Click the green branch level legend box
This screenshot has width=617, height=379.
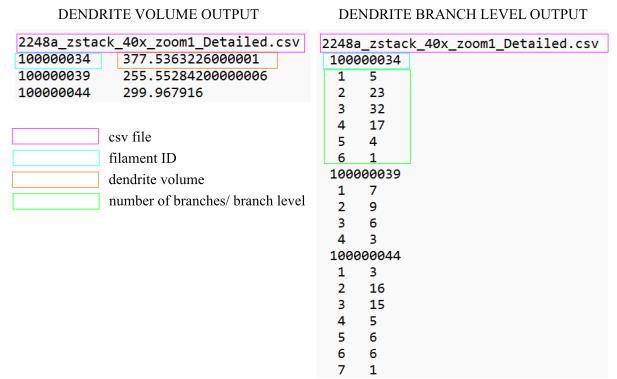pyautogui.click(x=56, y=201)
